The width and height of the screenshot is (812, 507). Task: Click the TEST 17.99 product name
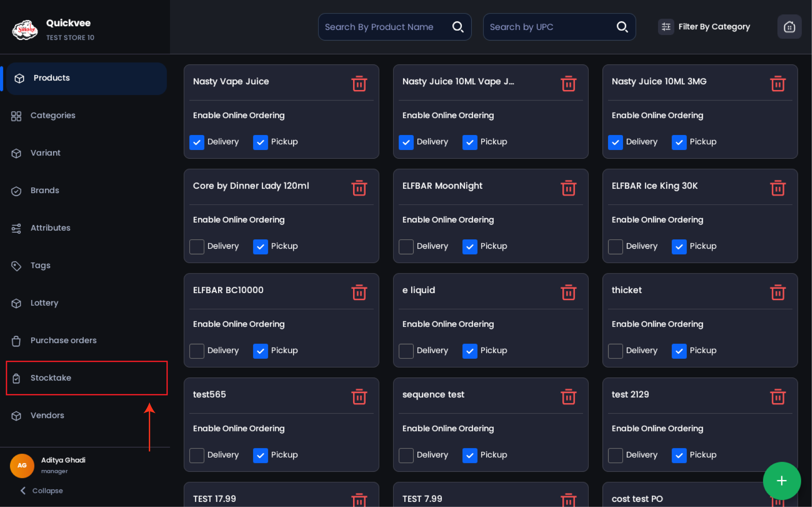coord(214,499)
